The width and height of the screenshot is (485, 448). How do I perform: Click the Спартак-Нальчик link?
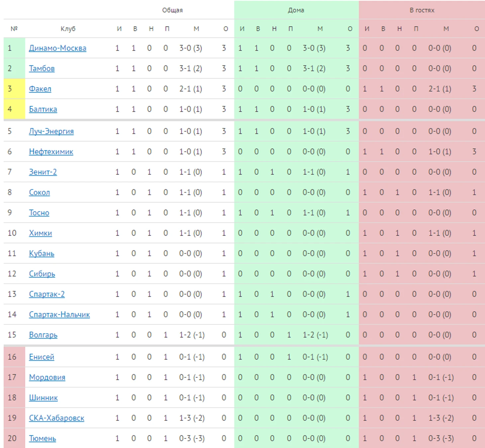pyautogui.click(x=59, y=315)
